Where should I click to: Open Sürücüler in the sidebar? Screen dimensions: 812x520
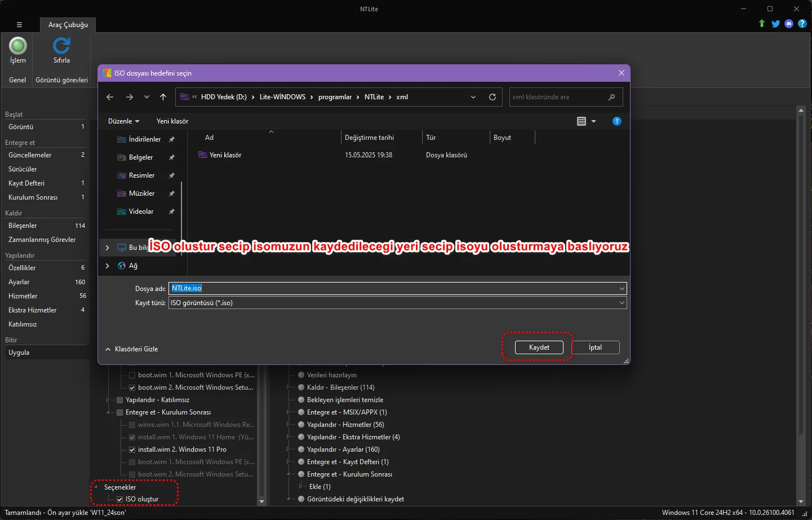tap(46, 169)
